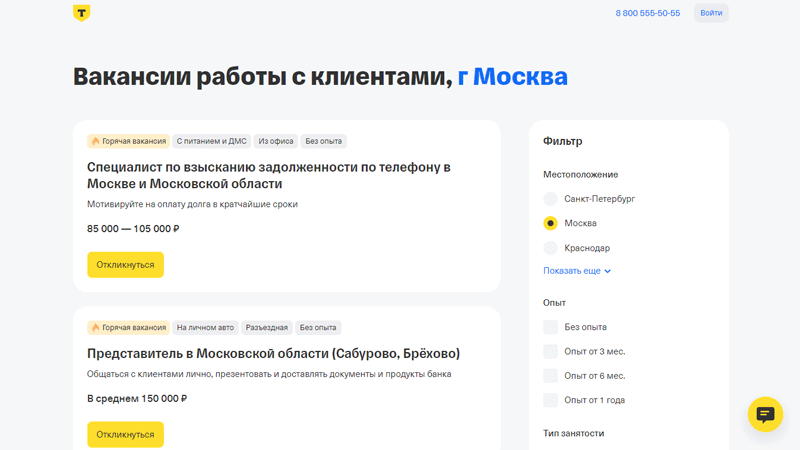Check the Опыт от 1 года filter
This screenshot has height=450, width=800.
pyautogui.click(x=550, y=401)
